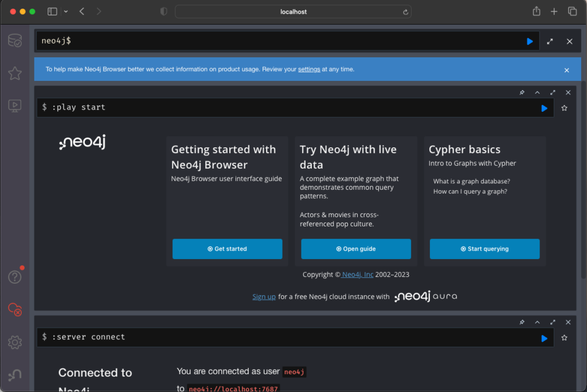Screen dimensions: 587x392
Task: Click the neo4j aura logo
Action: coord(426,296)
